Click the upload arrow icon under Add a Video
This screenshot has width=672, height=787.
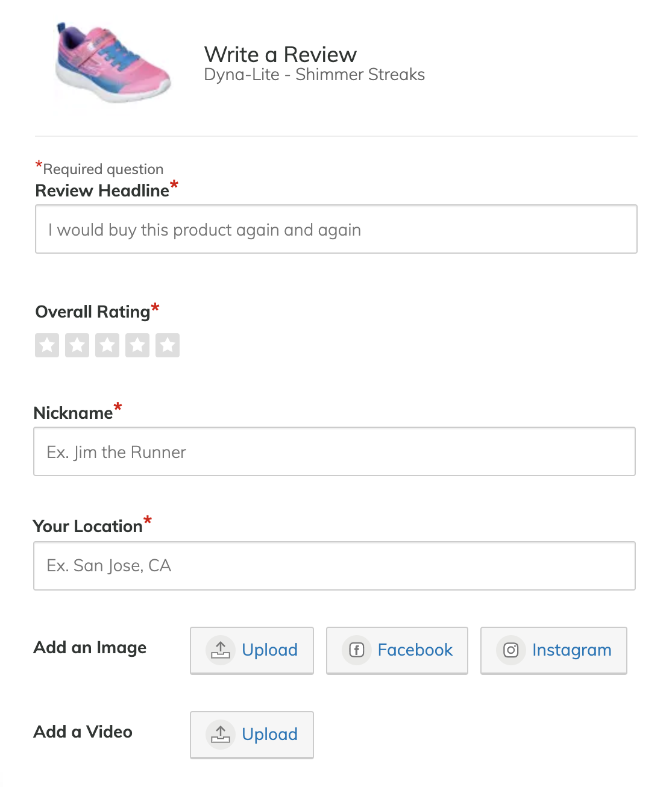tap(221, 735)
